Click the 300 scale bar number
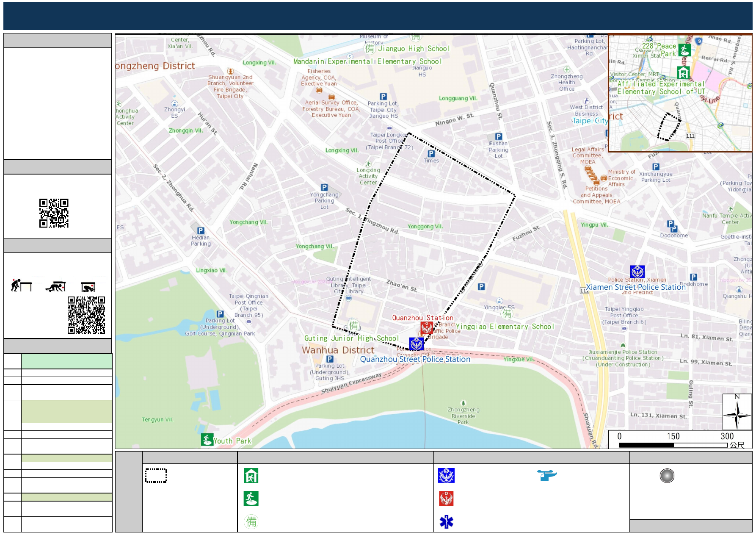This screenshot has width=756, height=535. [x=727, y=436]
